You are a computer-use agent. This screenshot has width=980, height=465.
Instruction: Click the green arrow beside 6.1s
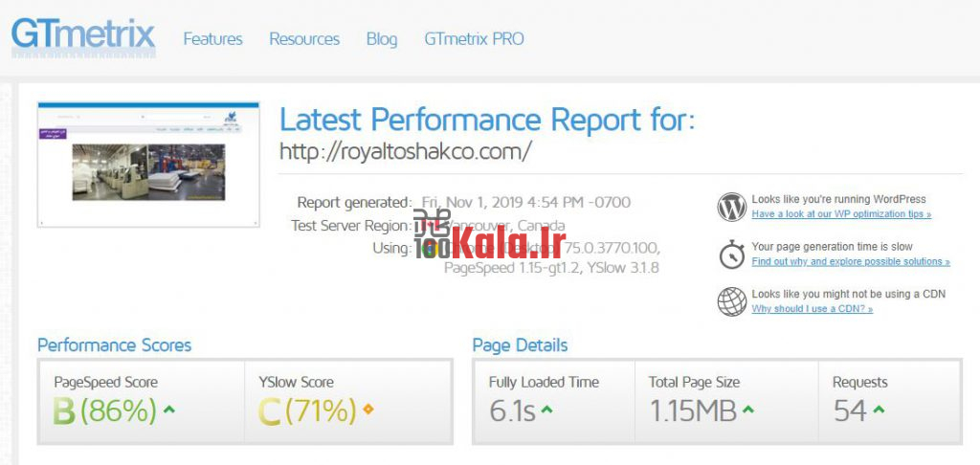[546, 410]
